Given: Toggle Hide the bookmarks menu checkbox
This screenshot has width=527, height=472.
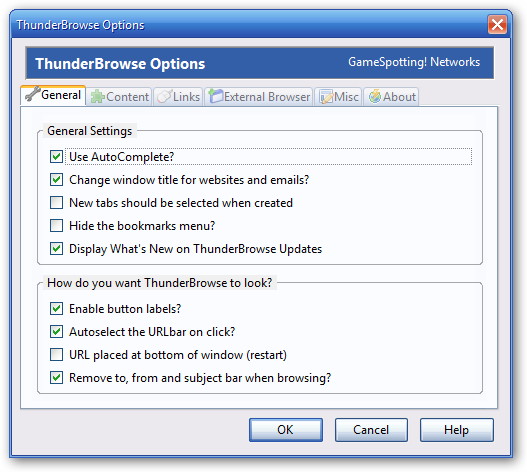Looking at the screenshot, I should coord(56,226).
